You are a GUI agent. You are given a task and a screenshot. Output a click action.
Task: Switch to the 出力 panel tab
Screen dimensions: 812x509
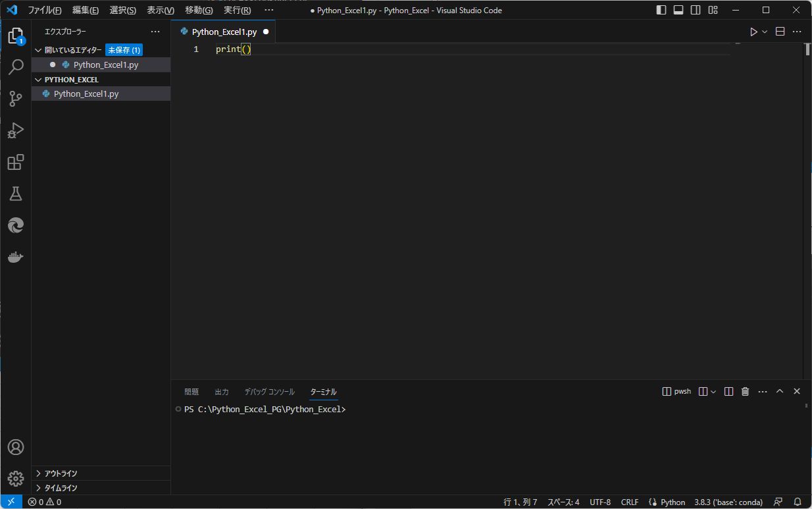pyautogui.click(x=222, y=391)
